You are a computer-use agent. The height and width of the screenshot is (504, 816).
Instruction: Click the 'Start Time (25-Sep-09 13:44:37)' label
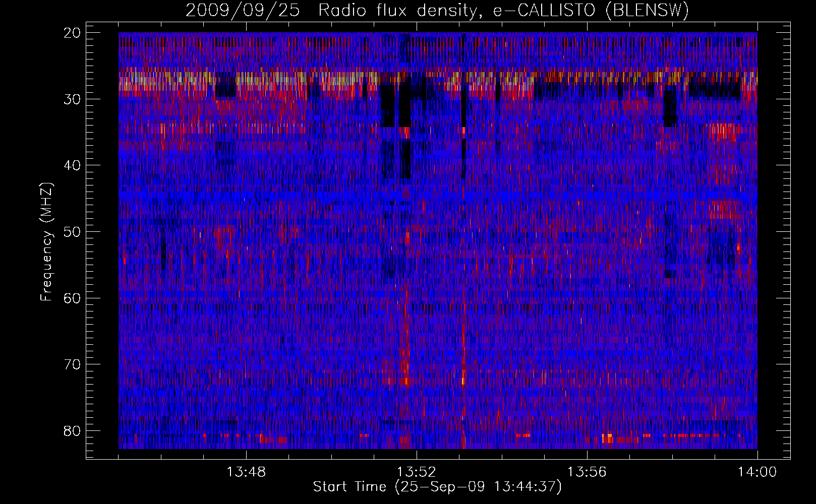(437, 487)
